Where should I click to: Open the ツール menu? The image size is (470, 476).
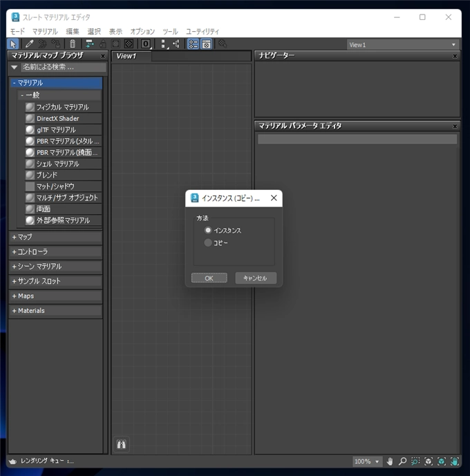(x=170, y=32)
